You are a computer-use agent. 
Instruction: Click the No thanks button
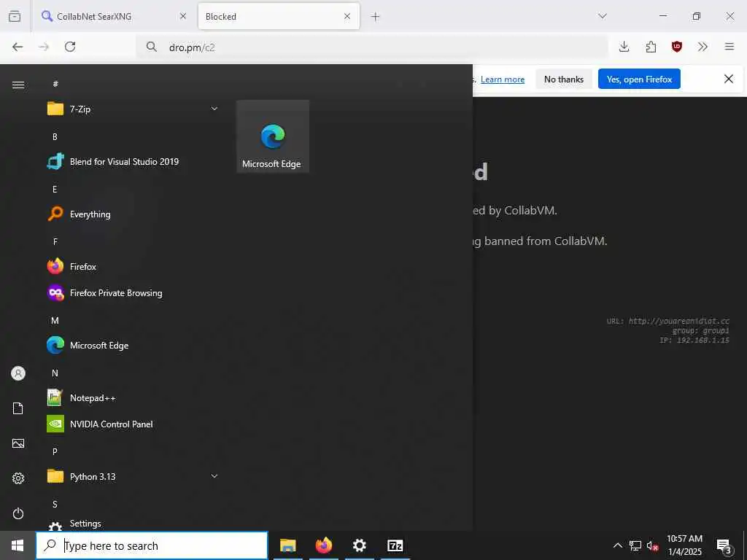[564, 79]
